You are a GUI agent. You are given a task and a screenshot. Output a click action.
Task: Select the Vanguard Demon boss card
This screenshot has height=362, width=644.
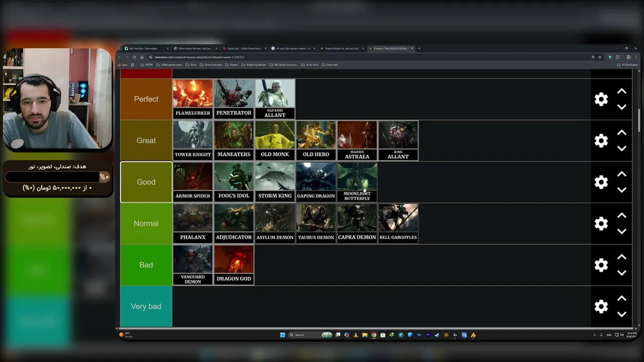pyautogui.click(x=193, y=265)
